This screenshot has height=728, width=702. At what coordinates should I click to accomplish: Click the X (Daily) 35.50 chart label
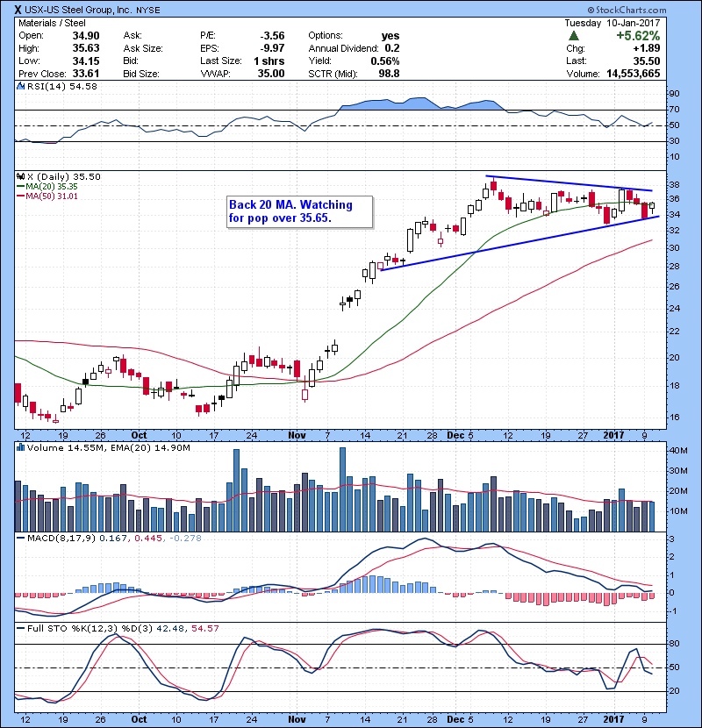[x=64, y=176]
